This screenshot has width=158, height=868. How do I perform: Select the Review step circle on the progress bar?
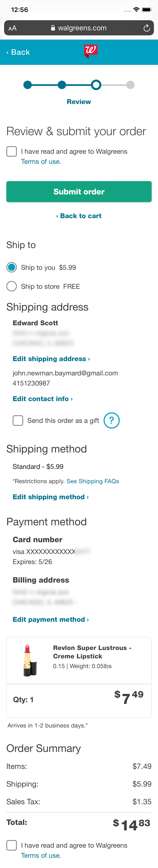tap(96, 85)
